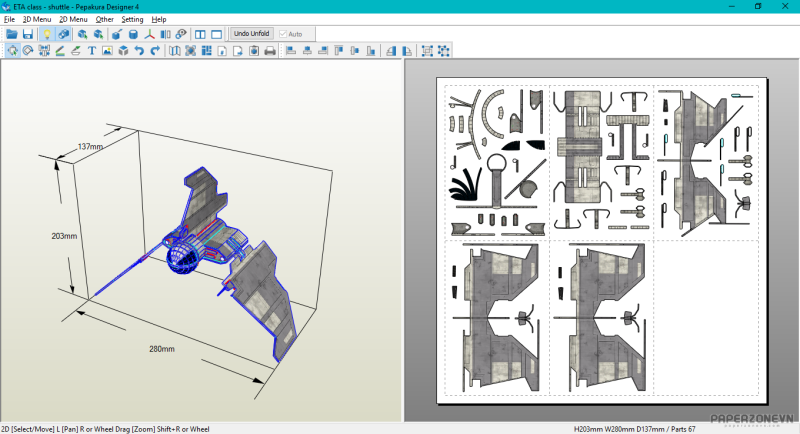800x434 pixels.
Task: Click the insert image icon
Action: [107, 50]
